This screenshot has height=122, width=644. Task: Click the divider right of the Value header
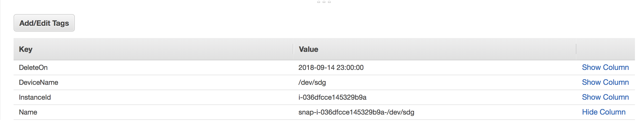(x=576, y=49)
